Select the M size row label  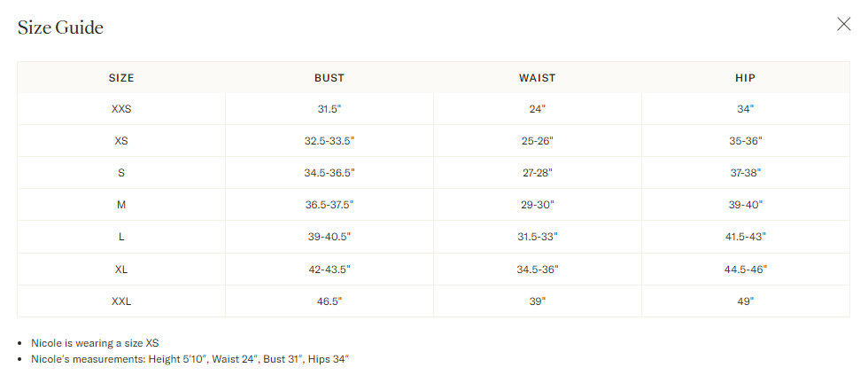point(121,205)
